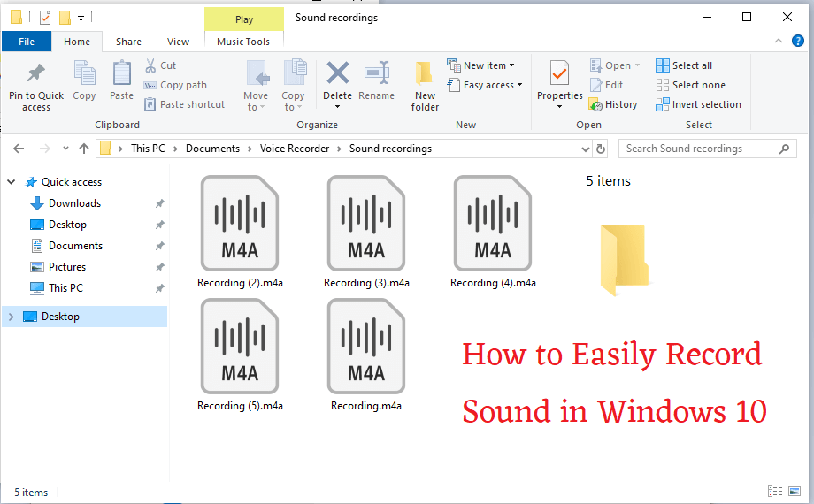Click Voice Recorder in the address path

295,149
